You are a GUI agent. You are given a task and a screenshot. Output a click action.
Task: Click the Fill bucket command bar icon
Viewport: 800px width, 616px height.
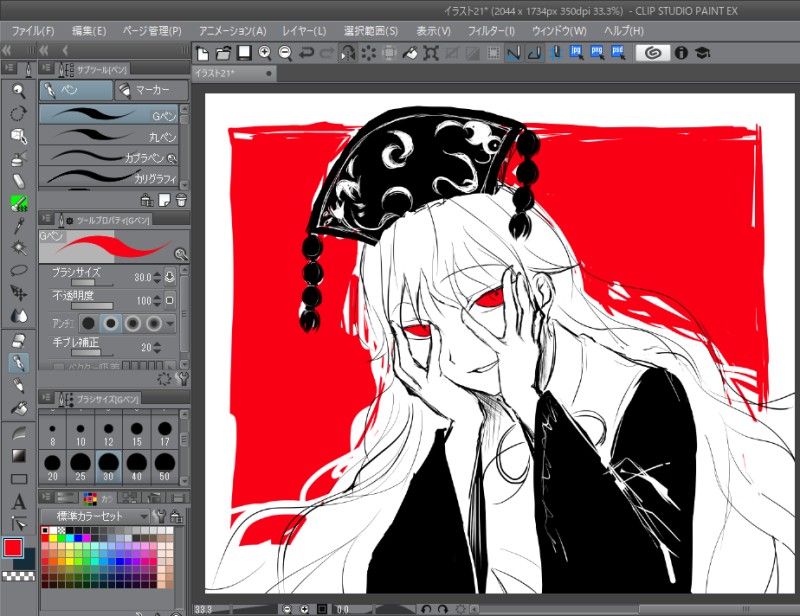[410, 53]
